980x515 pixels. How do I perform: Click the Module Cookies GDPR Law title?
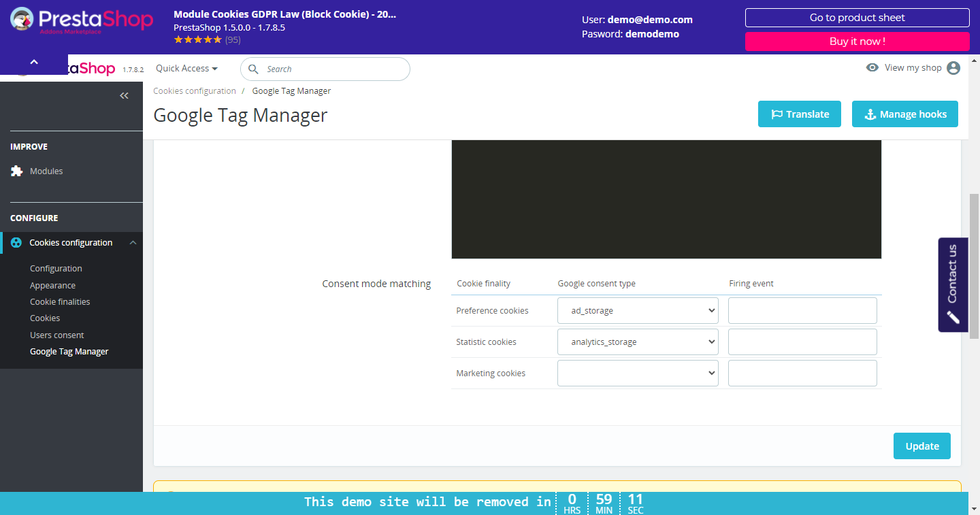tap(284, 14)
